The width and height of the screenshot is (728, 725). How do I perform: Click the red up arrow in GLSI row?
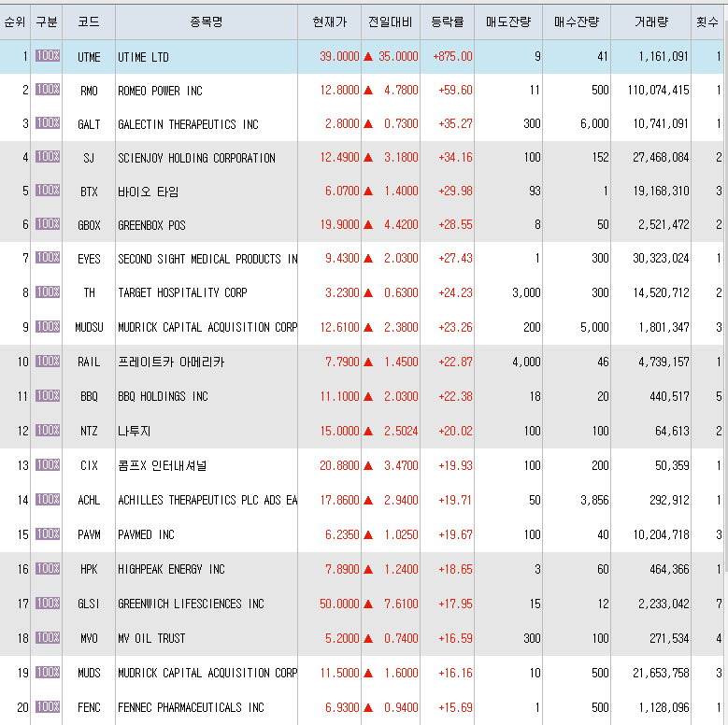[x=368, y=604]
